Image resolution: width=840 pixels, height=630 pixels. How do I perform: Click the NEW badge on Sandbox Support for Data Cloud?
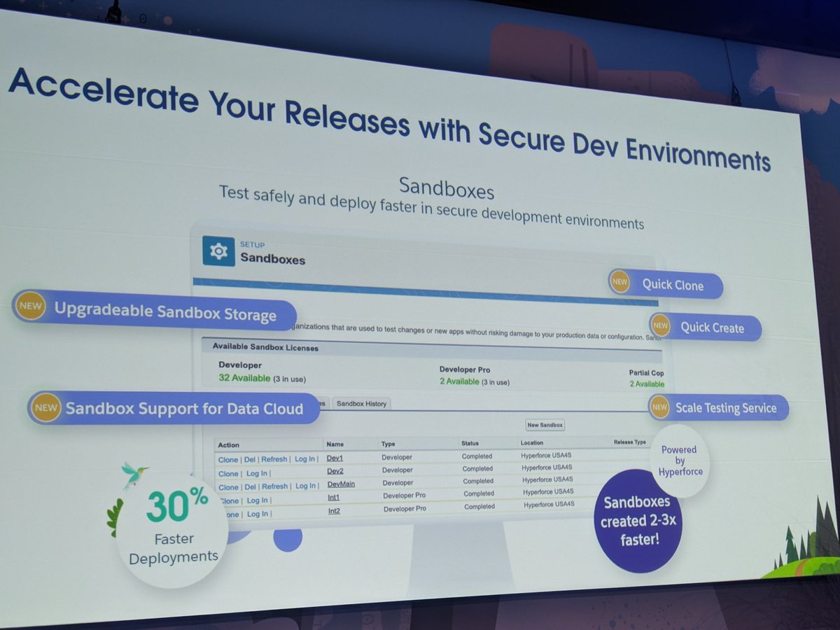tap(46, 407)
